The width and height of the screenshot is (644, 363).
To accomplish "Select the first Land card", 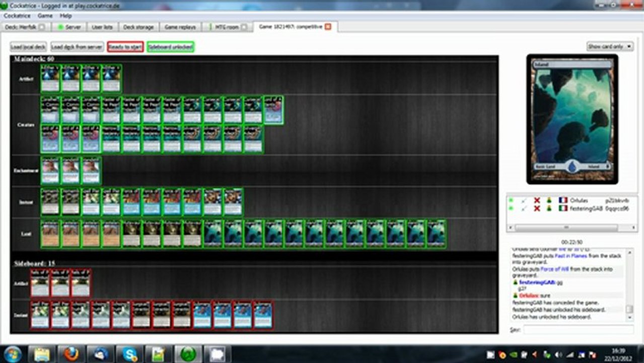I will (50, 233).
